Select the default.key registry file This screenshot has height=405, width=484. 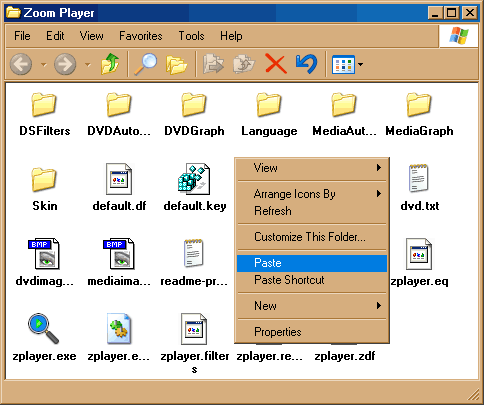tap(195, 188)
